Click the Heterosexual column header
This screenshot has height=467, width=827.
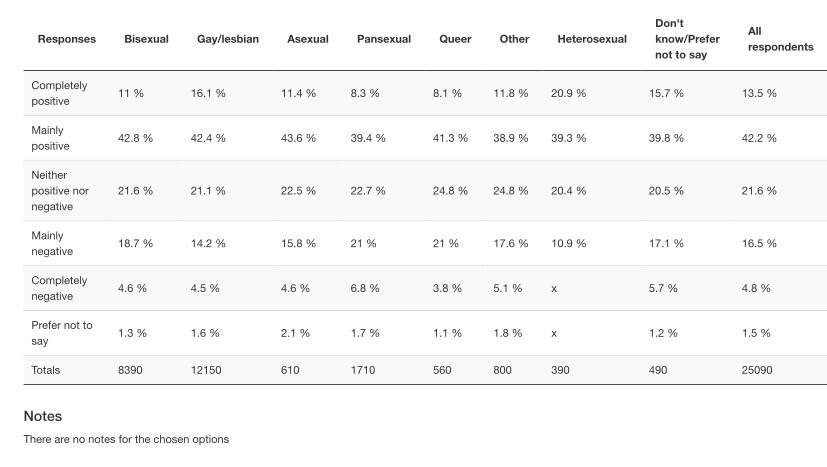tap(591, 39)
